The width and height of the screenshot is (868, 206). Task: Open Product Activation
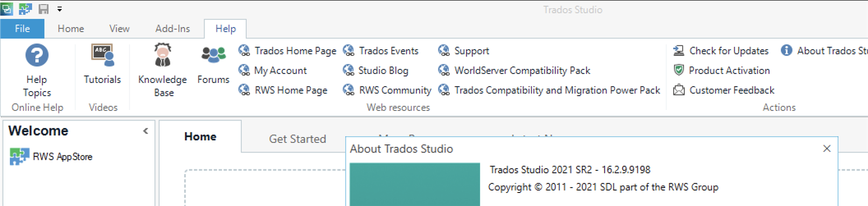(722, 70)
